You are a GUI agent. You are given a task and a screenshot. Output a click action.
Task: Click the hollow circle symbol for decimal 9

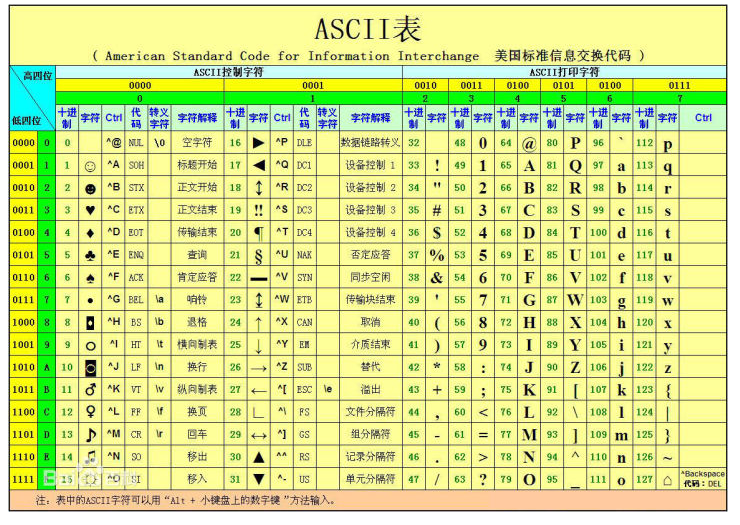click(90, 346)
